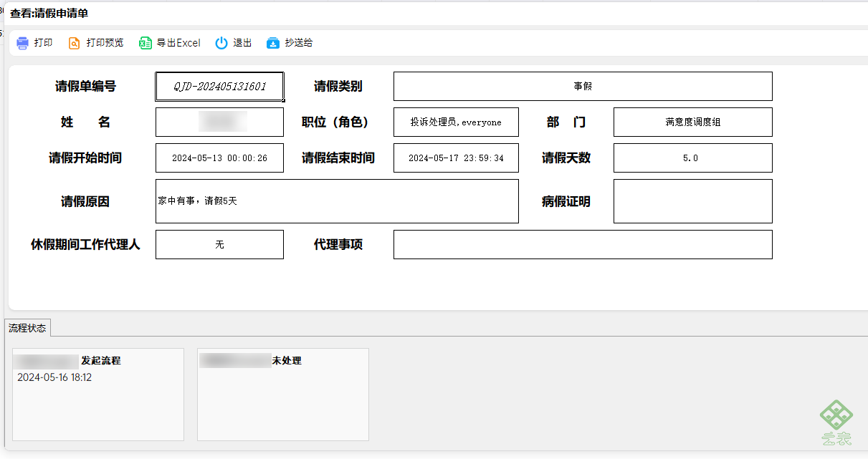Open 打印预览 print preview
The image size is (868, 459).
(x=96, y=43)
